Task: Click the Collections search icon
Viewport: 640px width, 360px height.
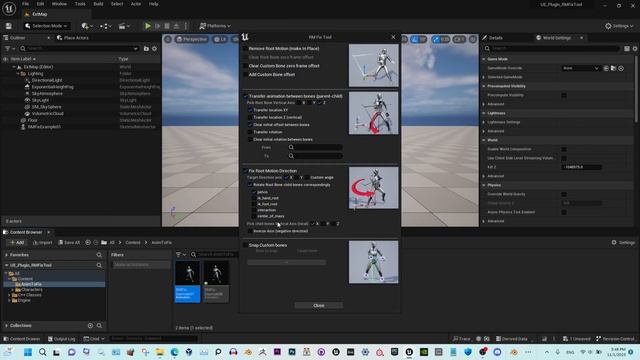Action: click(x=99, y=325)
